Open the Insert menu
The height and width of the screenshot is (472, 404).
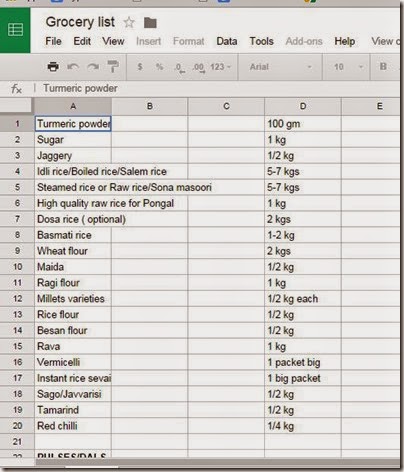[148, 41]
